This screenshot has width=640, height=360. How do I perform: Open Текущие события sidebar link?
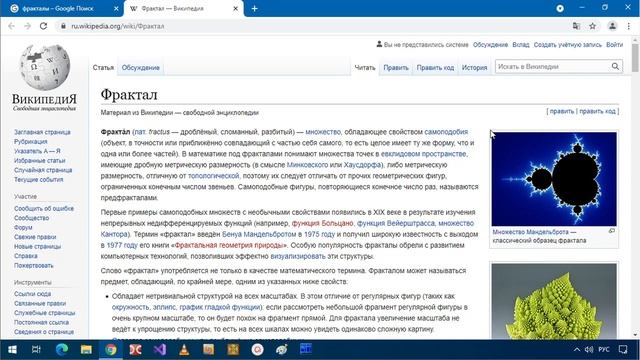pos(38,180)
